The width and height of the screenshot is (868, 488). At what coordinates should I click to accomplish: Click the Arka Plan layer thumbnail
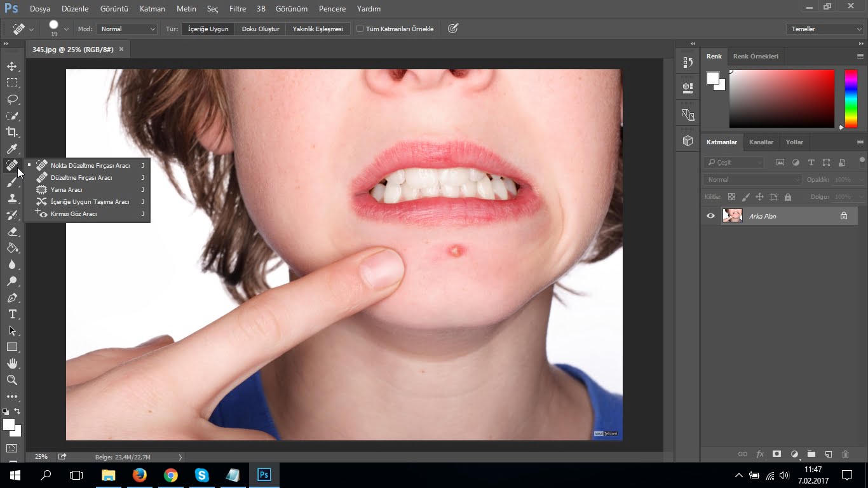(732, 216)
